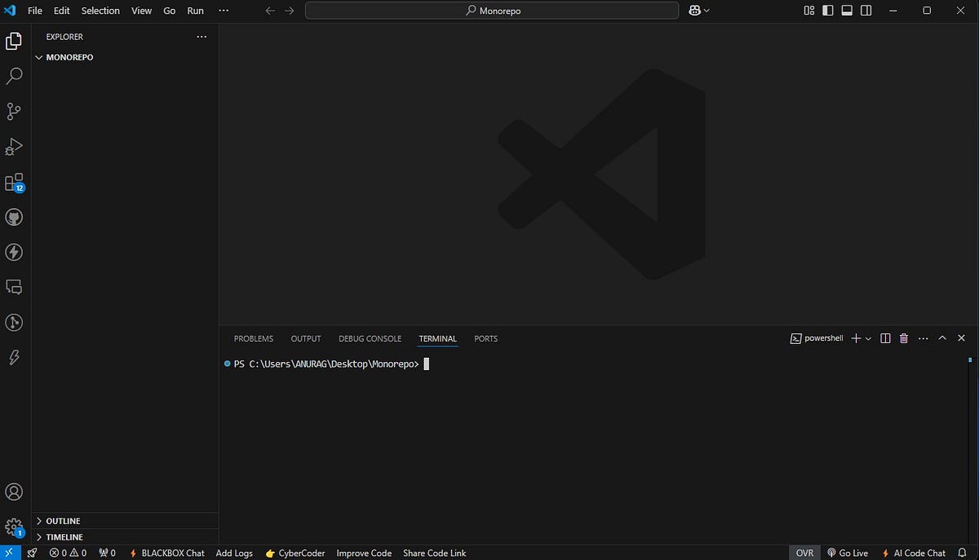This screenshot has height=560, width=979.
Task: Open the Source Control view
Action: point(14,111)
